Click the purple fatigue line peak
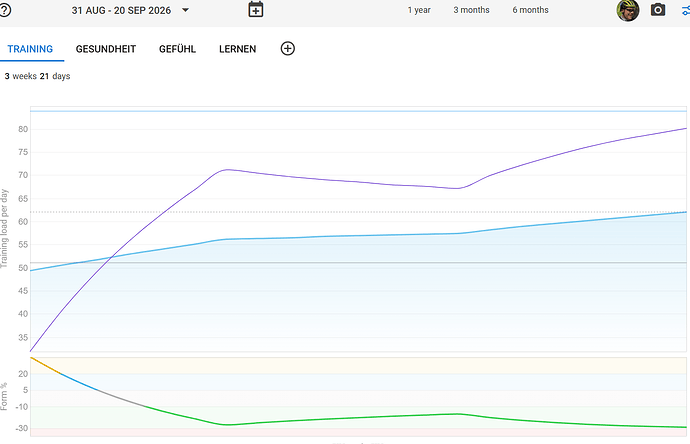This screenshot has width=690, height=444. pos(227,169)
